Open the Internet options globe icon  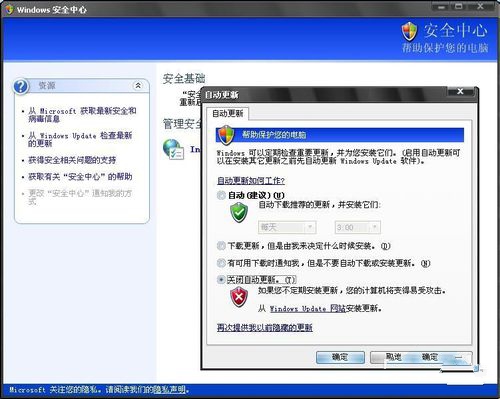(x=173, y=149)
